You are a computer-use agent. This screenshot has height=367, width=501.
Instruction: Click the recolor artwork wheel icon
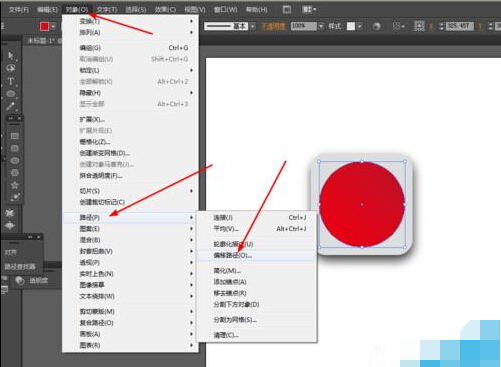coord(376,26)
